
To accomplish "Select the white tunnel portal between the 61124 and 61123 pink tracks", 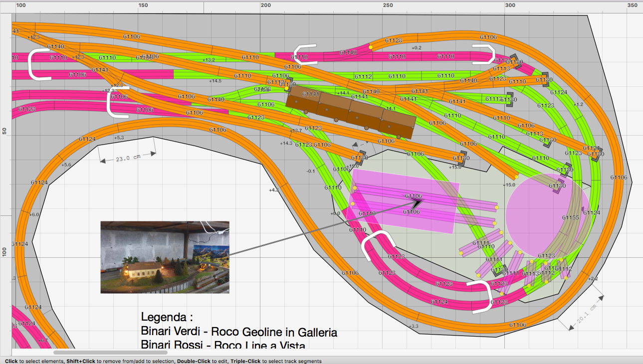I will pyautogui.click(x=479, y=297).
